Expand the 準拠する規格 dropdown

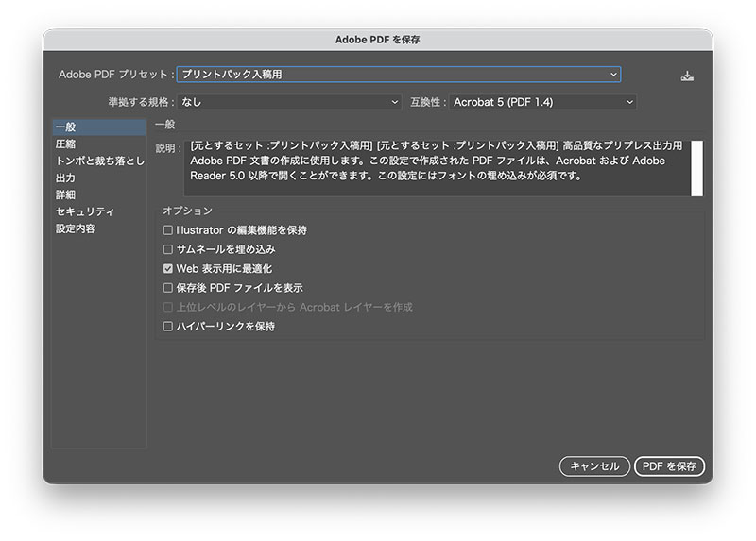point(290,101)
